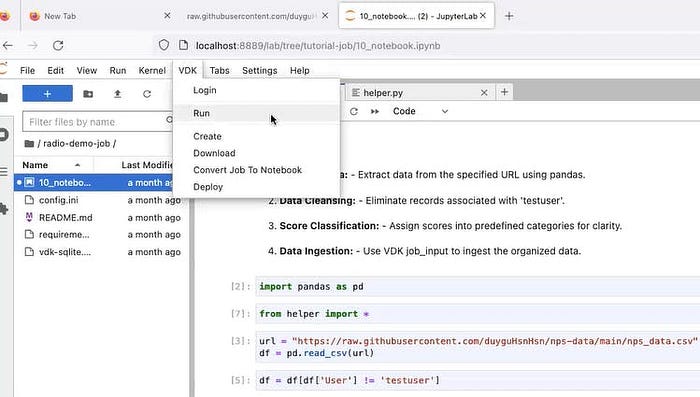Viewport: 700px width, 397px height.
Task: Restart kernel and run all cells
Action: click(x=375, y=111)
